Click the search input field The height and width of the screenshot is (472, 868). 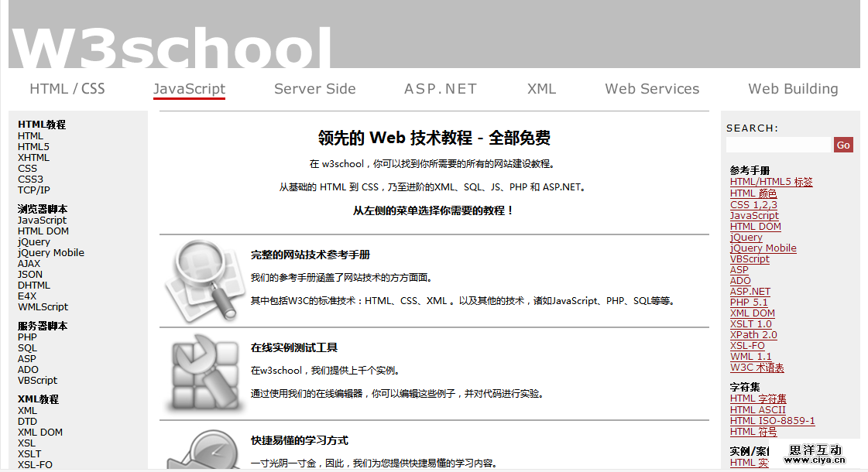click(778, 145)
